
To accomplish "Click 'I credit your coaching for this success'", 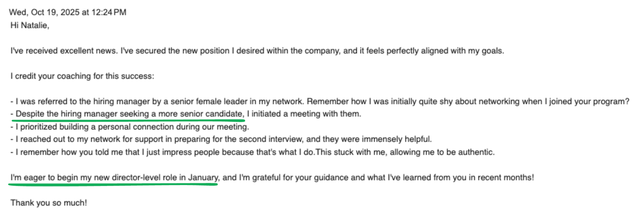I will [82, 76].
